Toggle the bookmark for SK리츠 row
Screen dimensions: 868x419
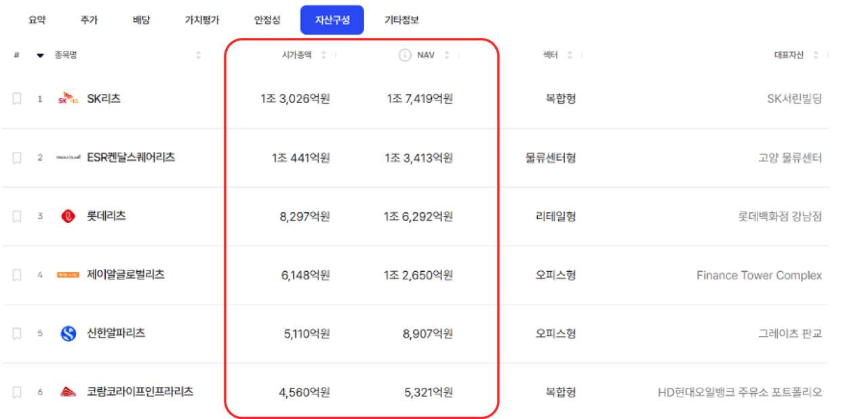click(x=17, y=99)
